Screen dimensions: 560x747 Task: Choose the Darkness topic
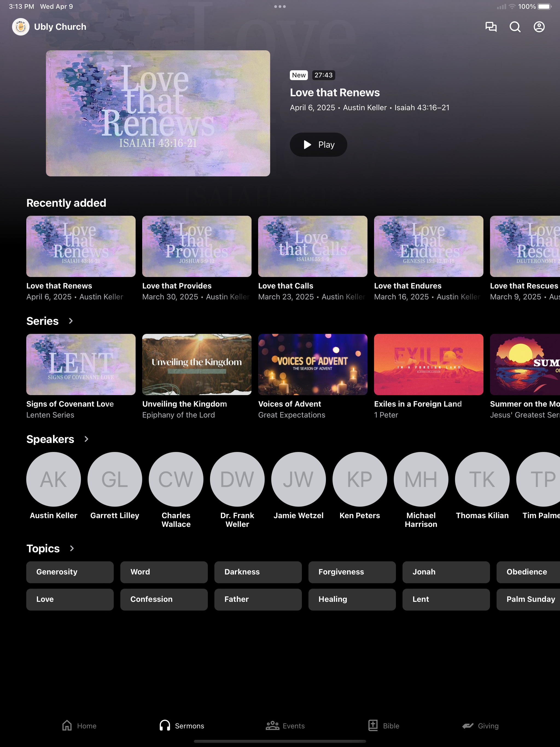click(x=258, y=572)
